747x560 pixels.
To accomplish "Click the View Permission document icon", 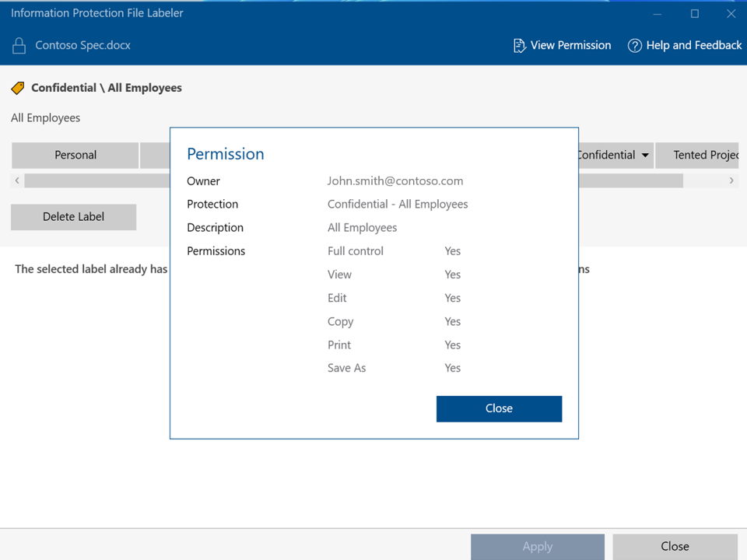I will pyautogui.click(x=519, y=46).
